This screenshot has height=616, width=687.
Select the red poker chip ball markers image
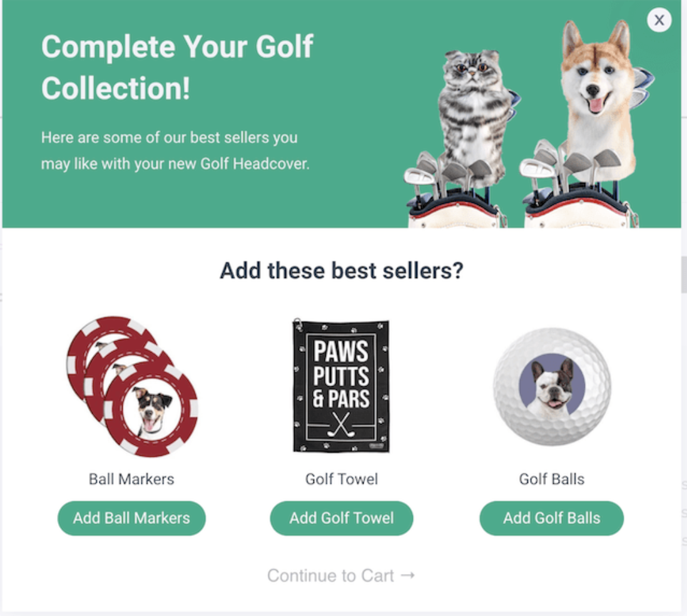point(132,386)
